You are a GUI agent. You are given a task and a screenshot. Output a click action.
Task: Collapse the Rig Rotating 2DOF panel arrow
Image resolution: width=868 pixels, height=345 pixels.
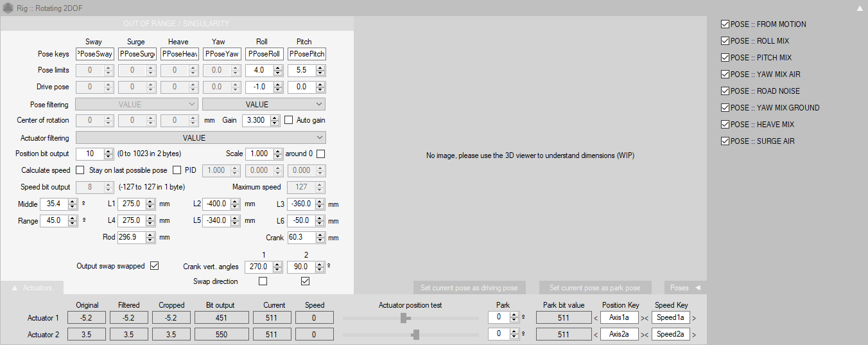click(x=860, y=8)
